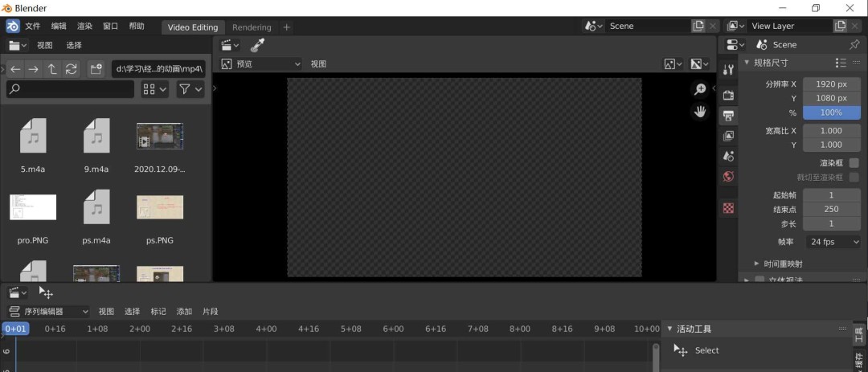Open the 帮助 menu

137,26
